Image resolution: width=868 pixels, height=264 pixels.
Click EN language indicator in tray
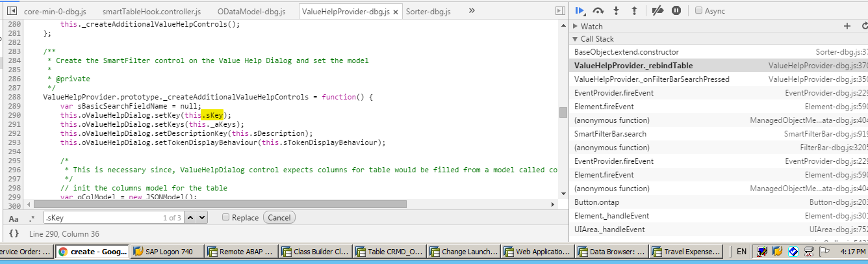coord(741,252)
